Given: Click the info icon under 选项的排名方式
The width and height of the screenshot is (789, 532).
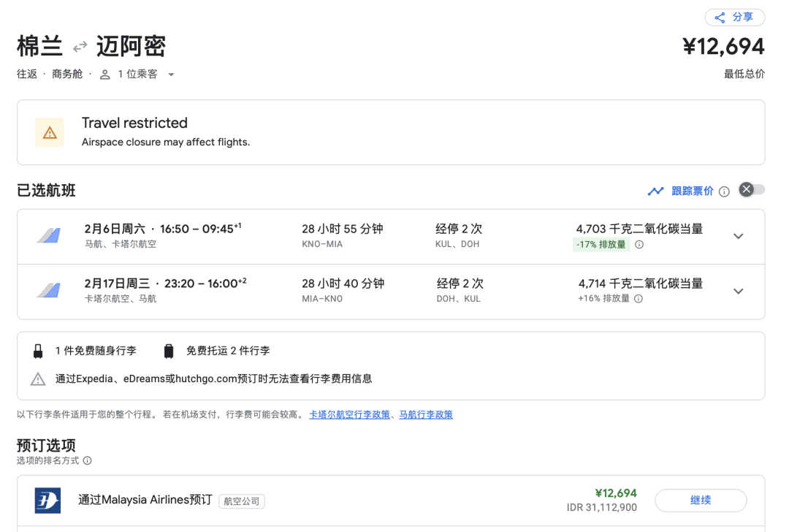Looking at the screenshot, I should [87, 461].
